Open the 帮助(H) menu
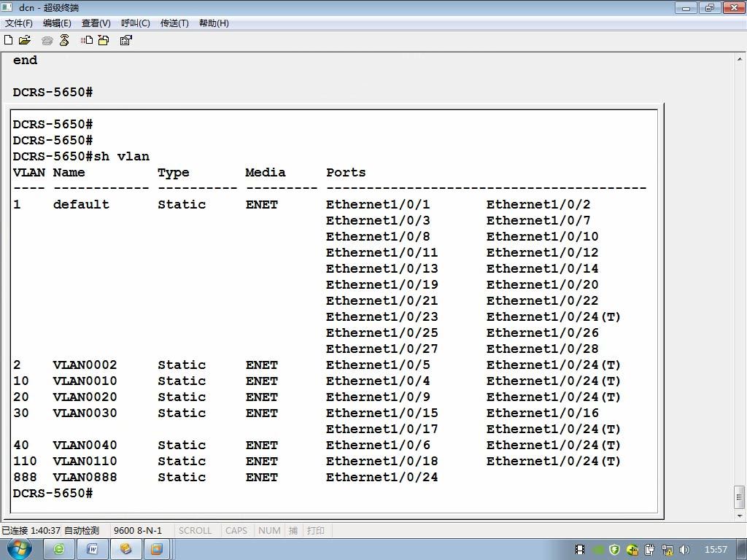Viewport: 747px width, 560px height. 214,23
